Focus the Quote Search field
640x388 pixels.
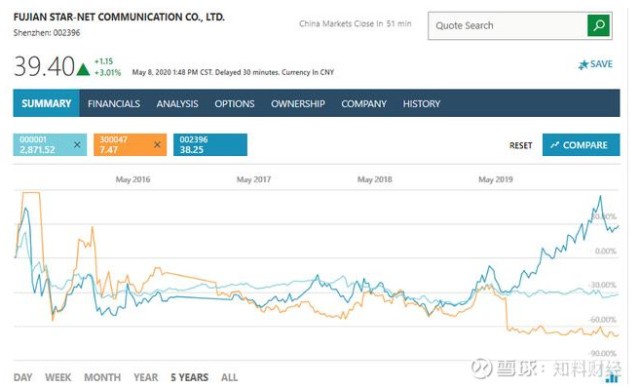(508, 26)
